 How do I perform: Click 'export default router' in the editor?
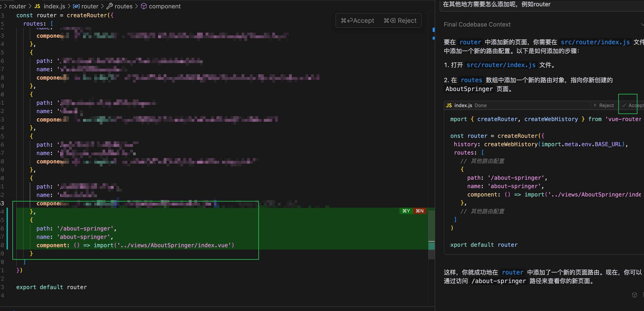point(52,287)
